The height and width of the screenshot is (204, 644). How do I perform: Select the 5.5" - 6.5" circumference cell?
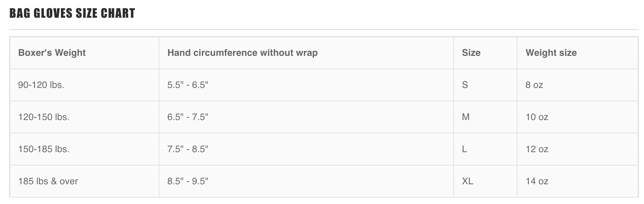[x=188, y=85]
